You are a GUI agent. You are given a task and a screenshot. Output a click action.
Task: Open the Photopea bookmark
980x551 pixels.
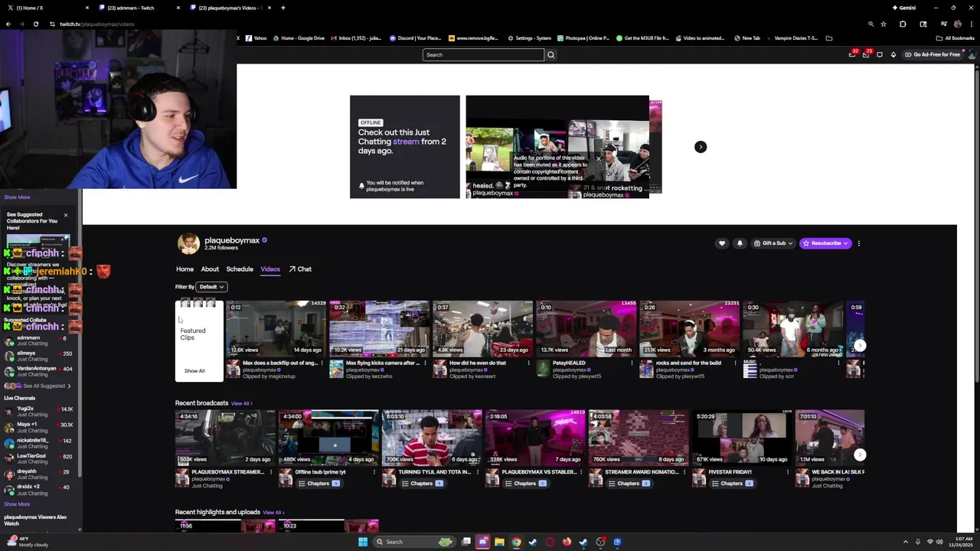(x=584, y=38)
